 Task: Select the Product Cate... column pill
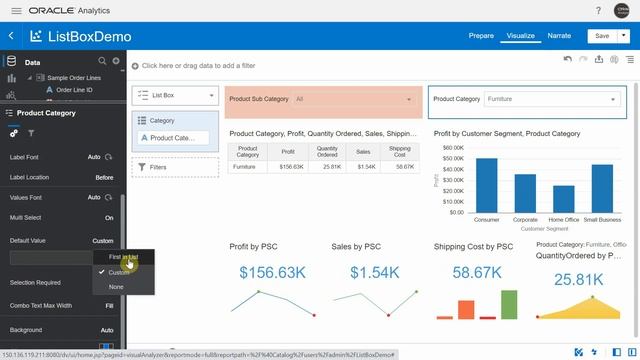coord(173,138)
